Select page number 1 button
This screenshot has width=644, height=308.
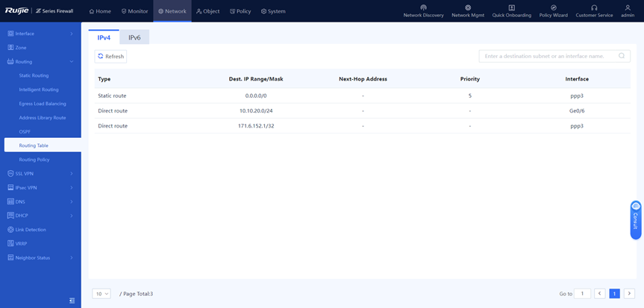point(614,294)
